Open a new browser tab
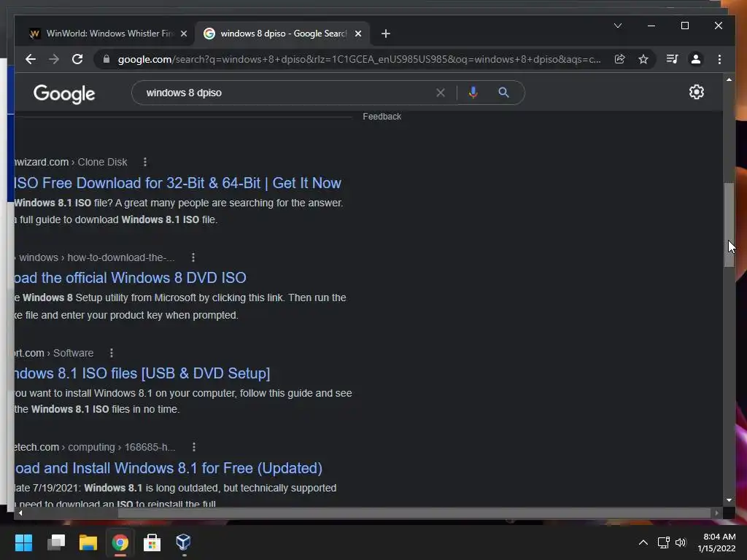This screenshot has width=747, height=560. [386, 34]
